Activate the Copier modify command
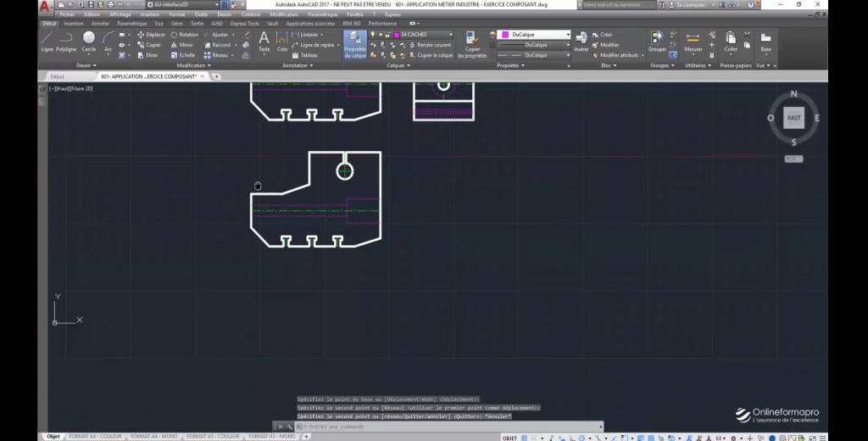This screenshot has width=868, height=441. click(149, 45)
